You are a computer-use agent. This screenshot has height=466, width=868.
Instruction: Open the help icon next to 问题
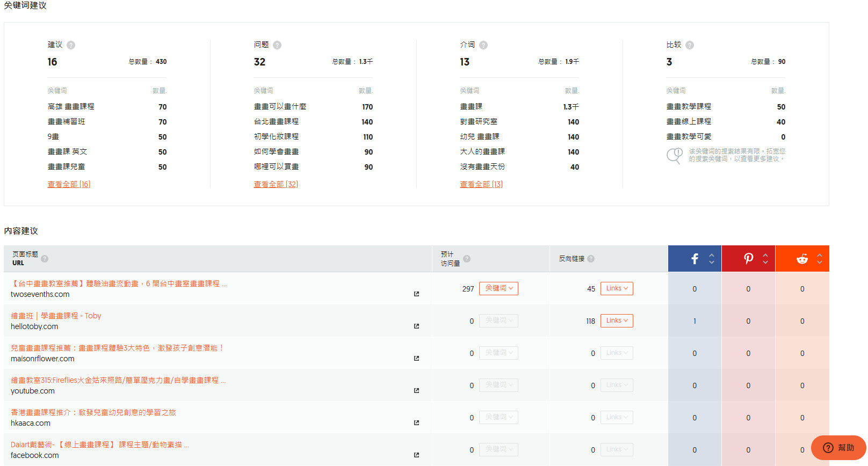click(277, 45)
